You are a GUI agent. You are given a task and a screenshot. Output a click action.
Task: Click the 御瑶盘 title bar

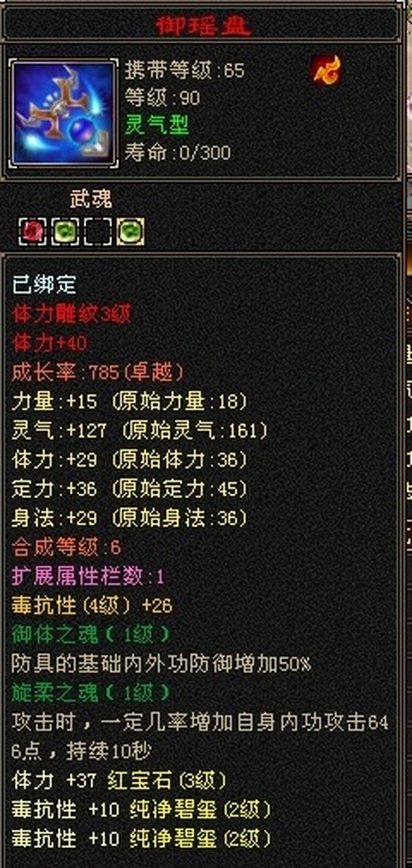202,25
